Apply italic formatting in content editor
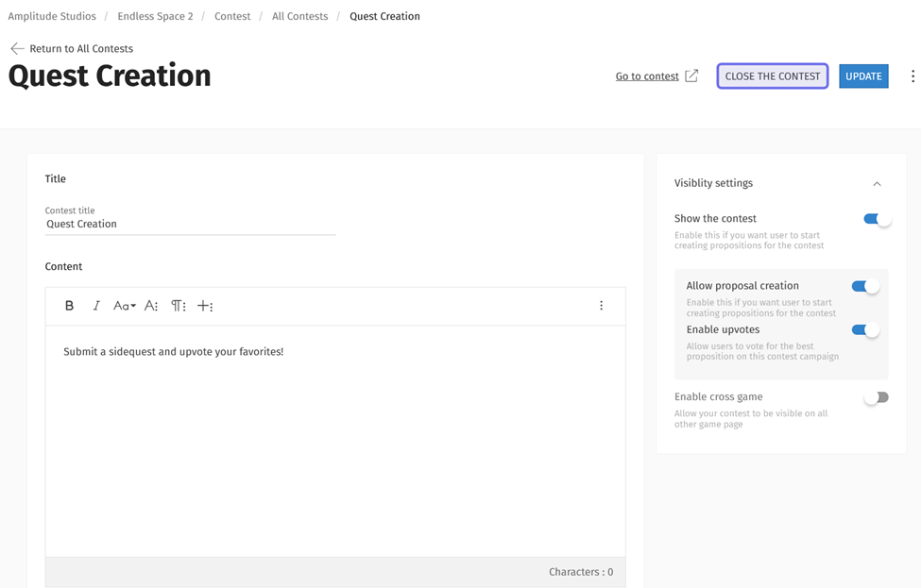Screen dimensions: 921x588 [96, 306]
